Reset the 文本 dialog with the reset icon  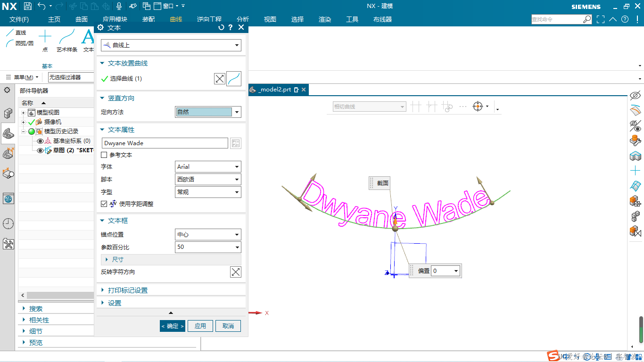tap(221, 28)
